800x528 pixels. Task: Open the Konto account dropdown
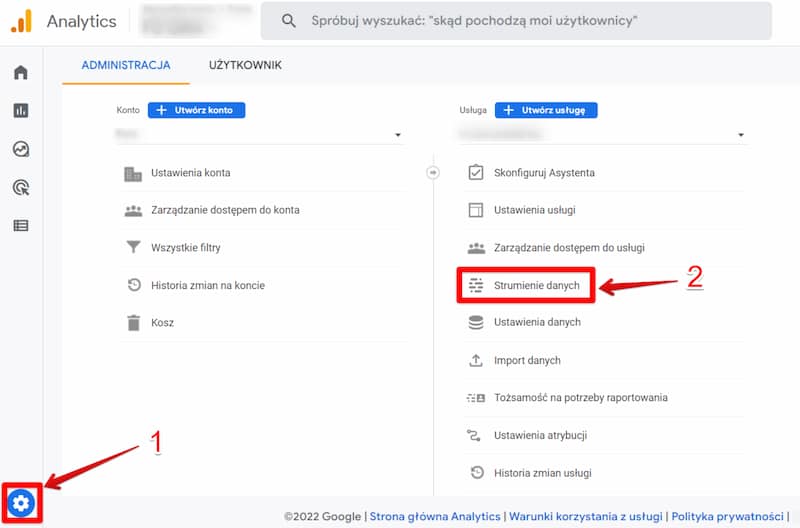coord(259,135)
